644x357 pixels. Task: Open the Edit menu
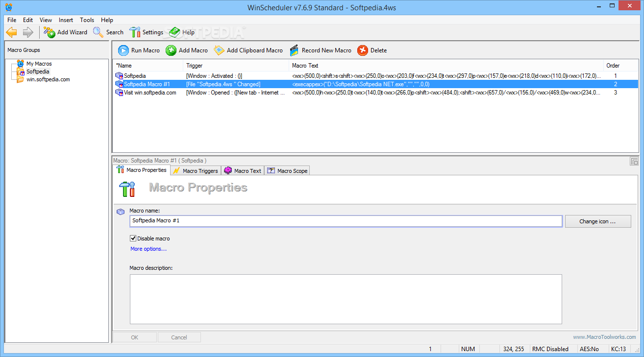pyautogui.click(x=28, y=20)
